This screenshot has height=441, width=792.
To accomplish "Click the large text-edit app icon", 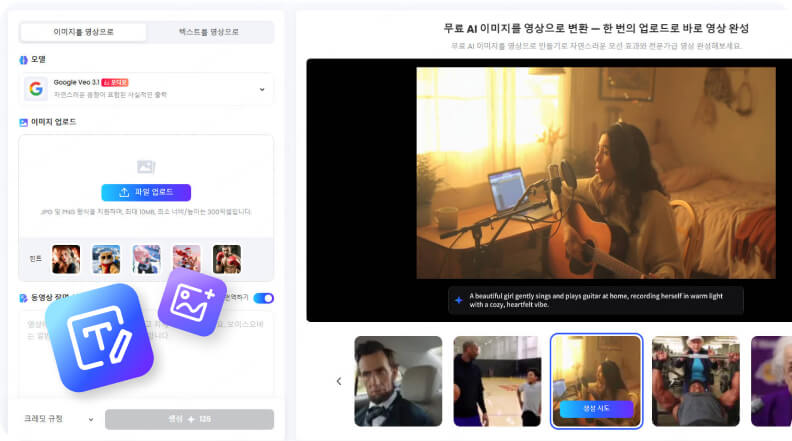I will [x=98, y=337].
